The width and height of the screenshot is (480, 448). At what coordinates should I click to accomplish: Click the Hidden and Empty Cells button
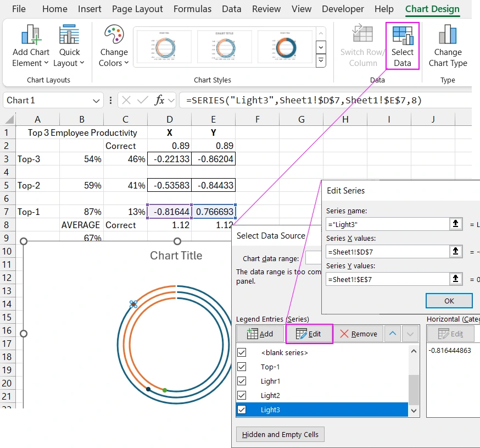280,434
